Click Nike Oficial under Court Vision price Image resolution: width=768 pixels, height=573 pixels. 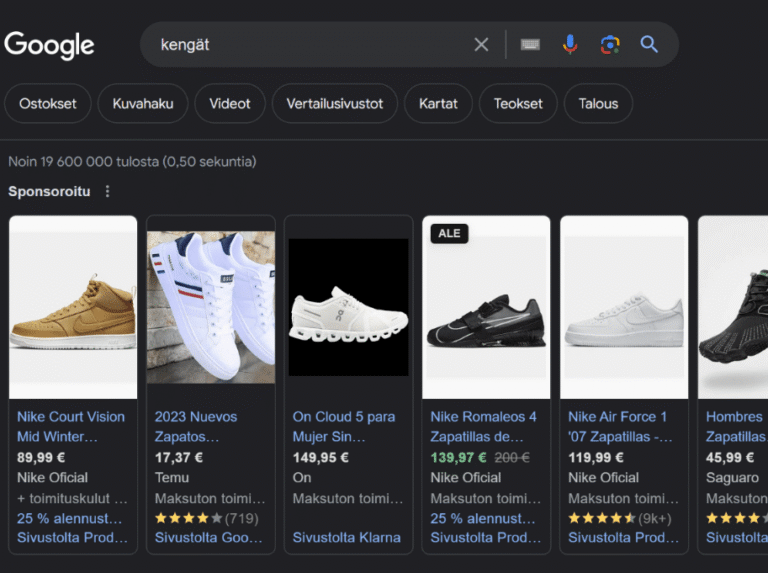(x=52, y=478)
